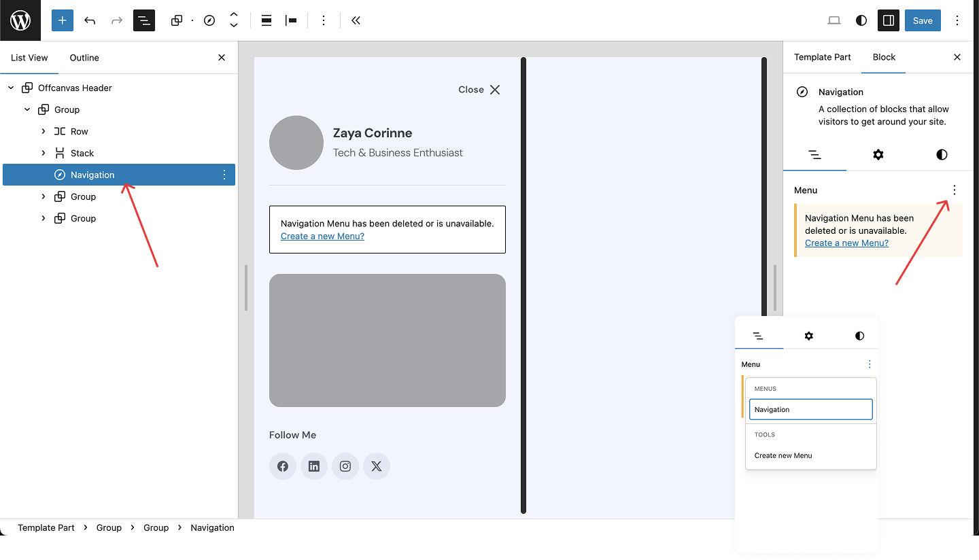Click the Facebook social icon
This screenshot has width=979, height=560.
tap(283, 466)
